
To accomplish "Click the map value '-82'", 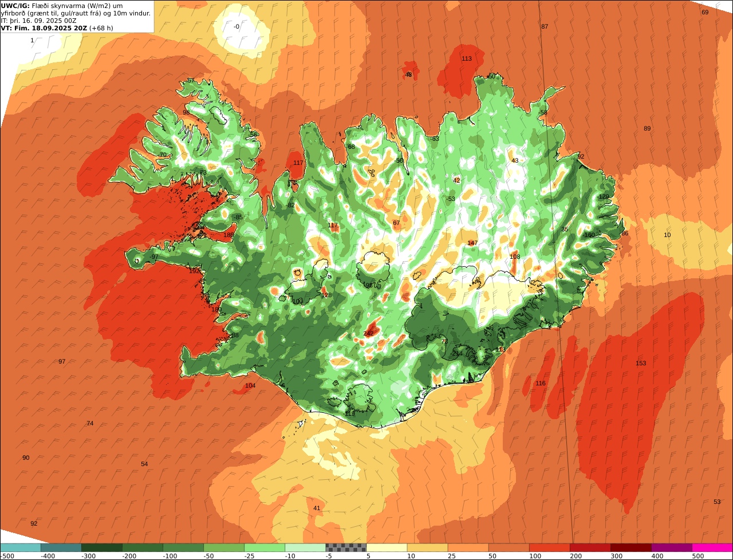I will click(290, 205).
